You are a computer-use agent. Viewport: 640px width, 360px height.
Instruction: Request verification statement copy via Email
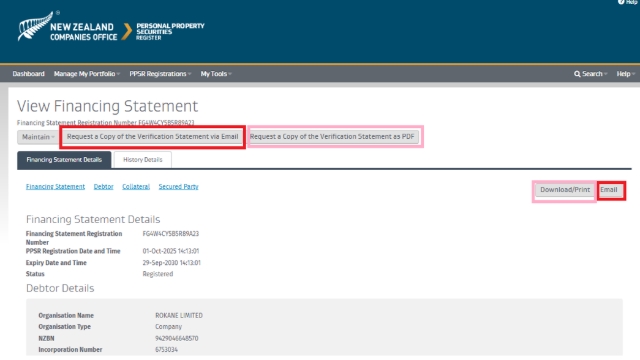click(152, 137)
